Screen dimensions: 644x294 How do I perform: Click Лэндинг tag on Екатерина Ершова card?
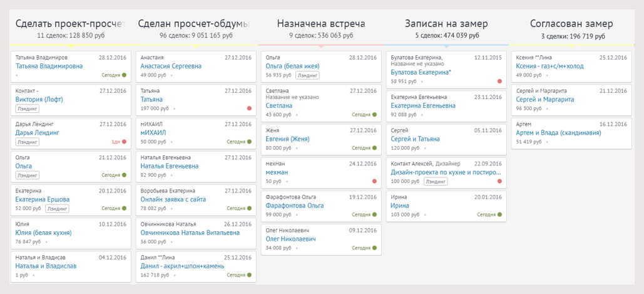point(57,208)
